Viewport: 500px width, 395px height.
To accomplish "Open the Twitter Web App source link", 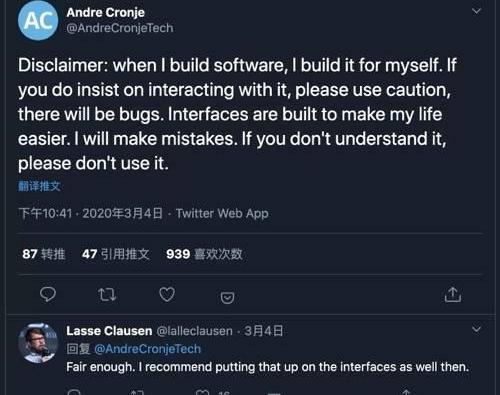I will click(222, 213).
